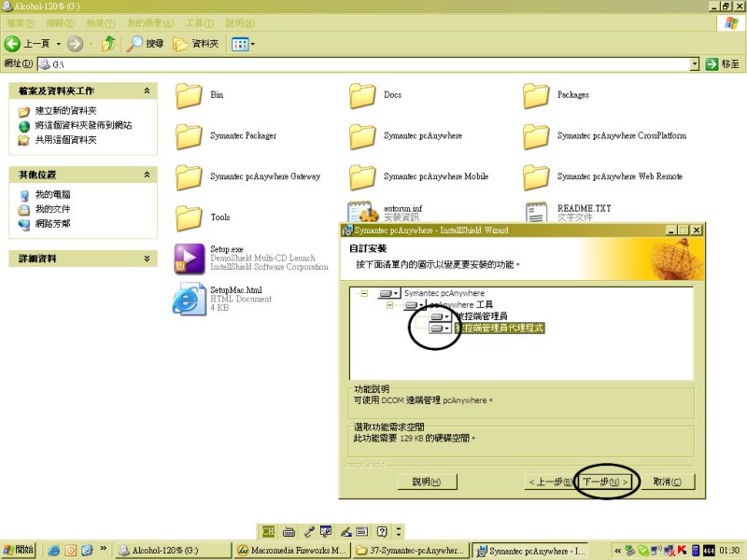Select the SetupMac.html file icon
747x560 pixels.
pos(190,299)
